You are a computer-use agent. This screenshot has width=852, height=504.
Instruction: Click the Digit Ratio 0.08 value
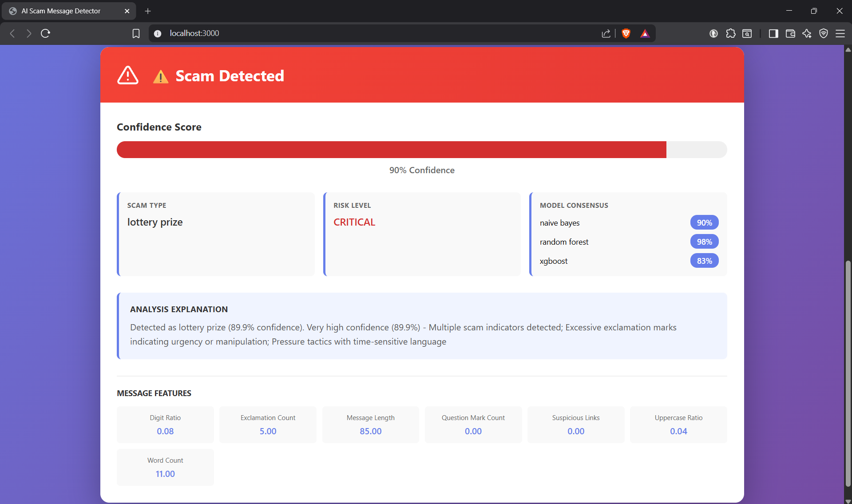tap(165, 431)
